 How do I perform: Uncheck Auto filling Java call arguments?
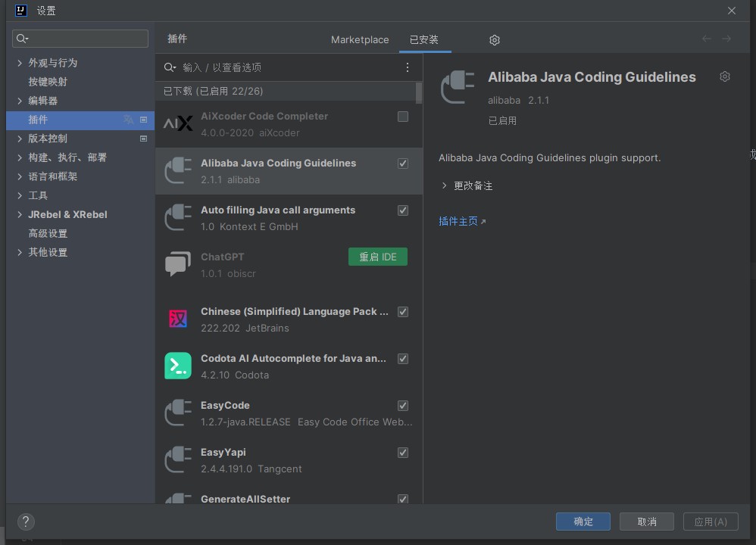[x=403, y=210]
